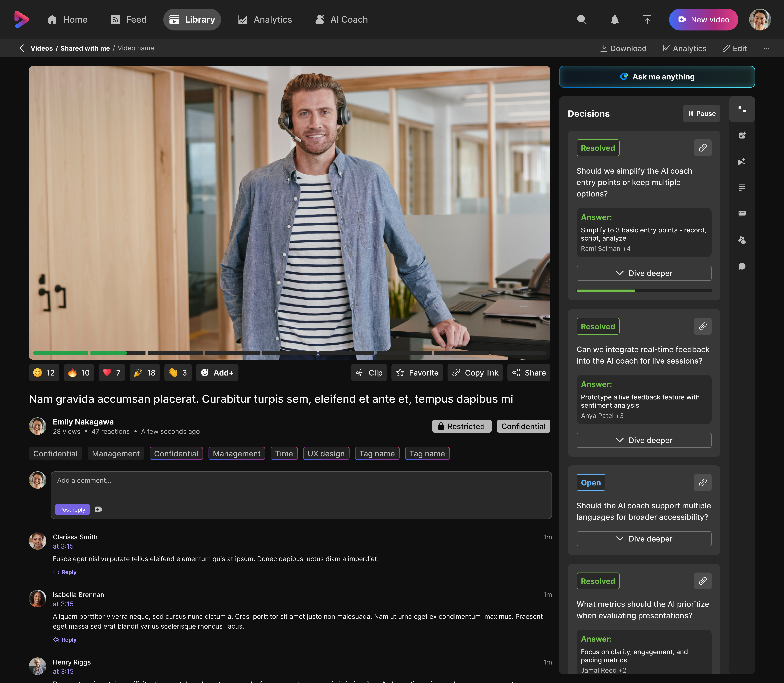Toggle the heart reaction showing 7
This screenshot has width=784, height=683.
112,373
